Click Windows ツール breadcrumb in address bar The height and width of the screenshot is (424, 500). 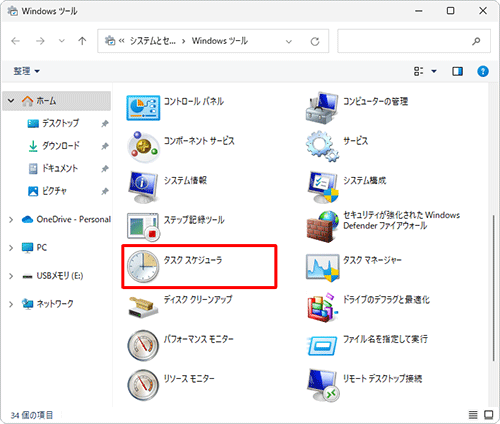(220, 41)
